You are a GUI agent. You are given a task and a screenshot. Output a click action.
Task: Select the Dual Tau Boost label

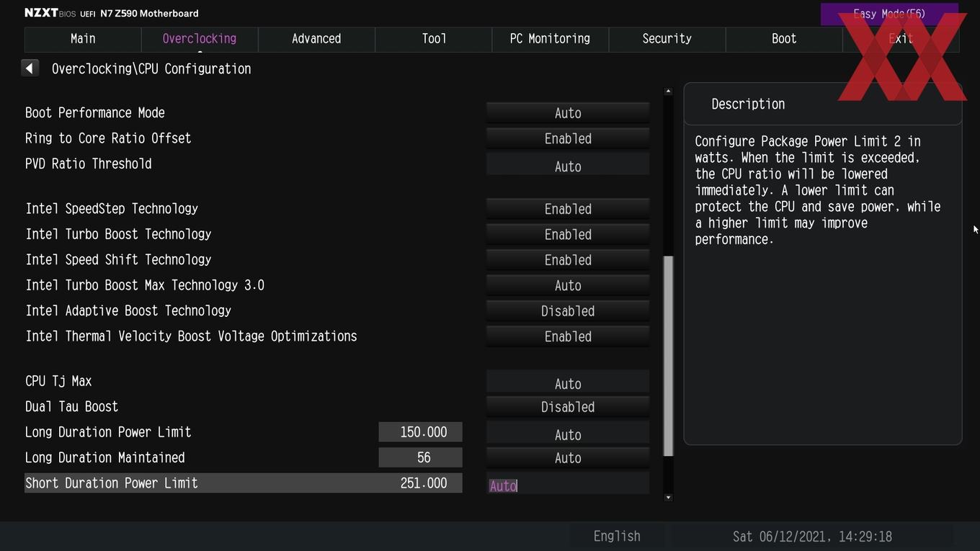coord(71,407)
